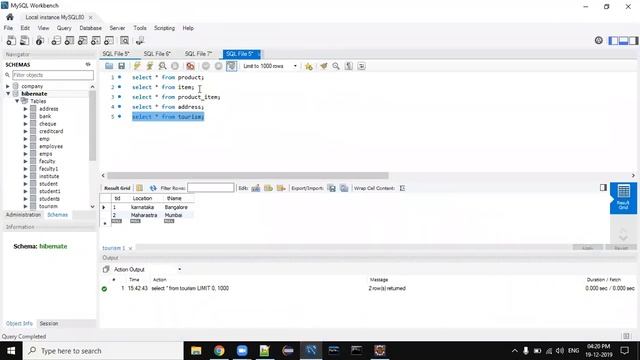Rollback the transaction icon
The height and width of the screenshot is (360, 640).
(218, 66)
